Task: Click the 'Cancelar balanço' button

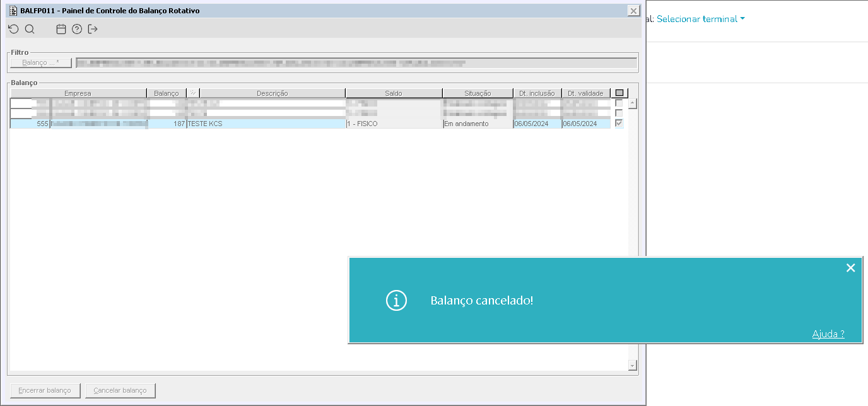Action: pyautogui.click(x=120, y=390)
